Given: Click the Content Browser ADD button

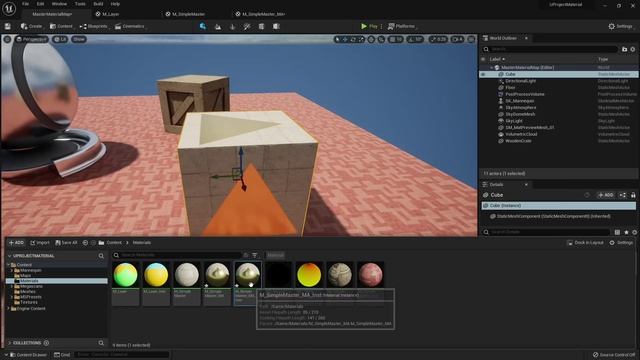Looking at the screenshot, I should click(x=16, y=242).
